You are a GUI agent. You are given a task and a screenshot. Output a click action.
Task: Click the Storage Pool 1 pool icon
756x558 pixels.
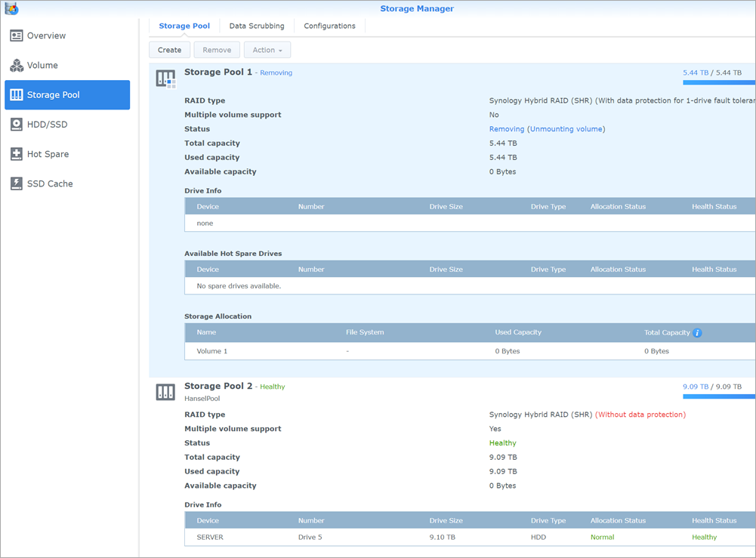(165, 79)
